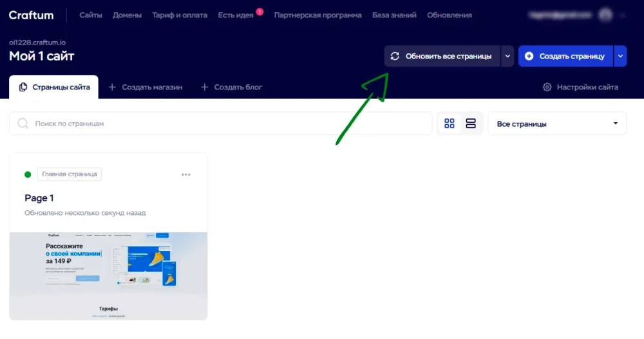This screenshot has height=339, width=644.
Task: Click the red notification badge on Есть идея
Action: pyautogui.click(x=260, y=12)
